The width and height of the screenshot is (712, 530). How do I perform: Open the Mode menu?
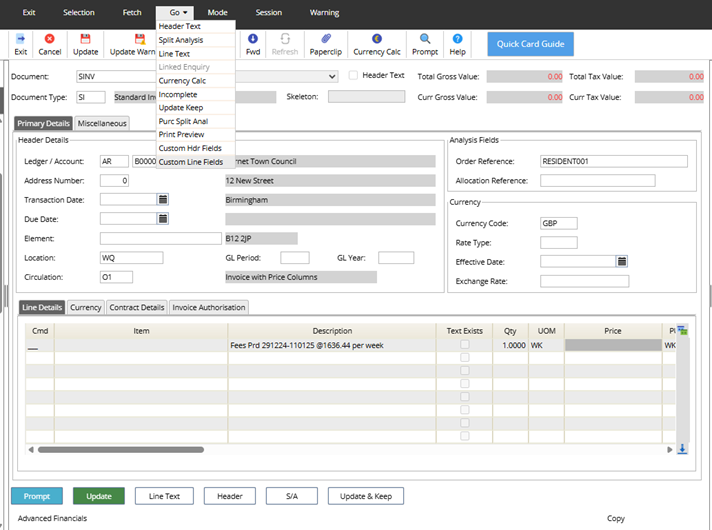[x=217, y=13]
